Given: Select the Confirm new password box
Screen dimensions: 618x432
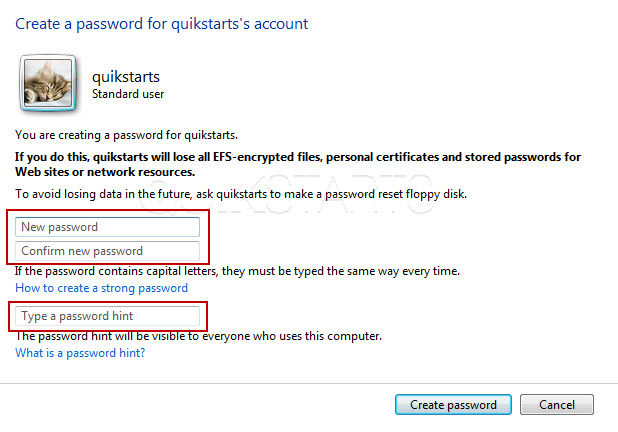Looking at the screenshot, I should click(x=107, y=251).
